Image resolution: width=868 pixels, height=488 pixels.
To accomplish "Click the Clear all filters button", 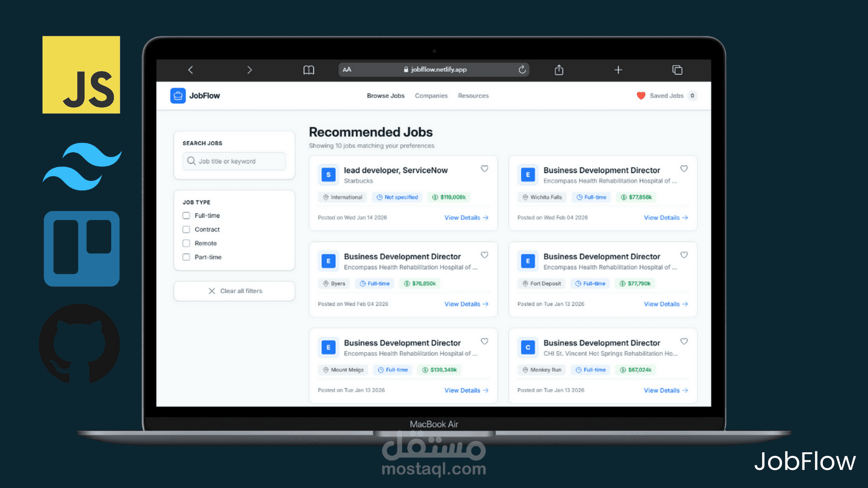I will 235,291.
